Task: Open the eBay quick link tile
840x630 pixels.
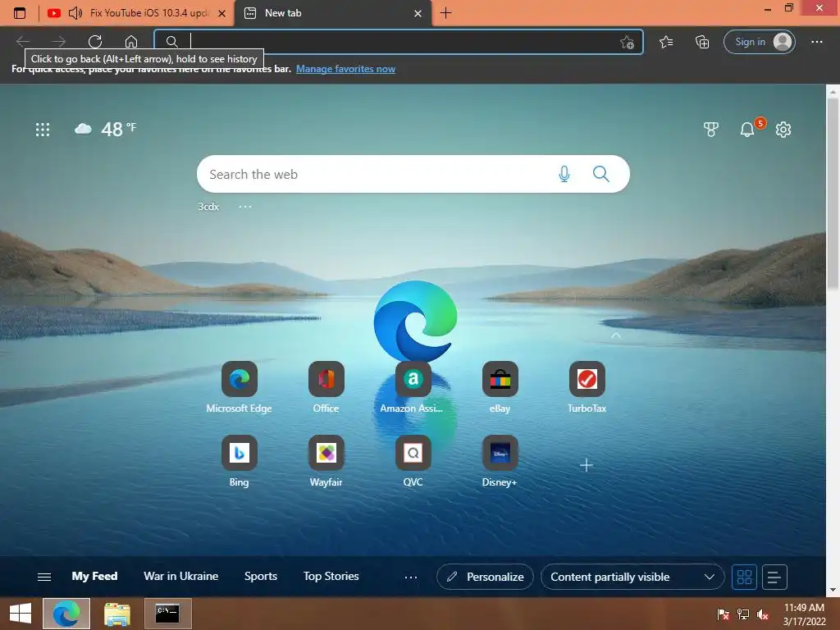Action: 500,387
